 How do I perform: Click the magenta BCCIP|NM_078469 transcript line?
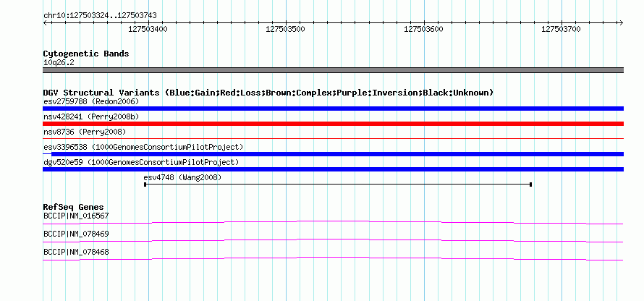tap(333, 240)
